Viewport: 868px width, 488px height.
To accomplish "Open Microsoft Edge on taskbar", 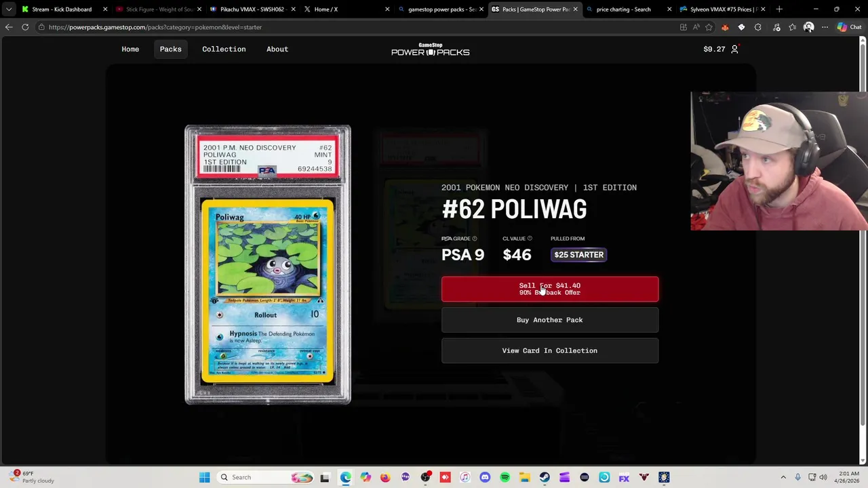I will click(x=345, y=477).
